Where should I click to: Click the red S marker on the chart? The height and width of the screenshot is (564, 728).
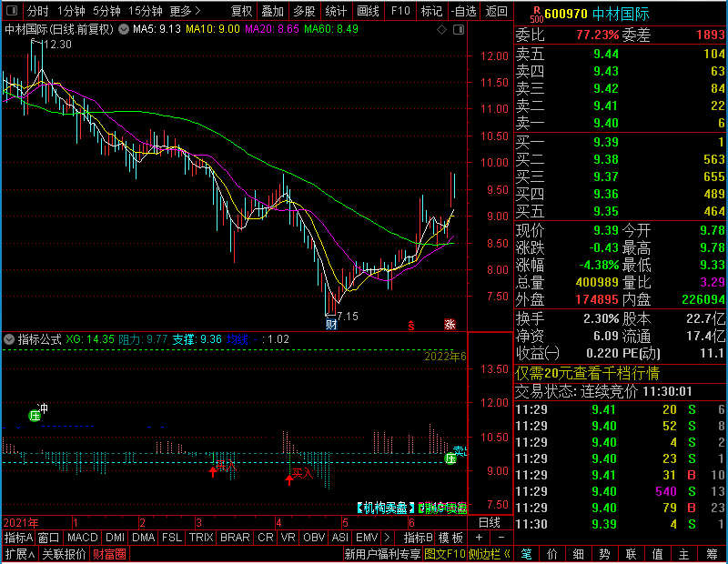coord(411,326)
